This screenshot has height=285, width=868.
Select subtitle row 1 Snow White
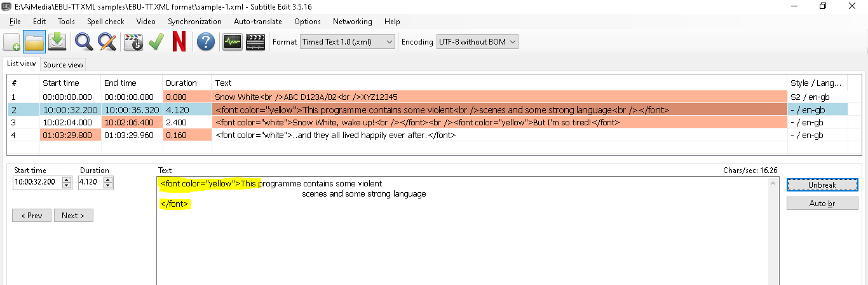click(x=428, y=97)
